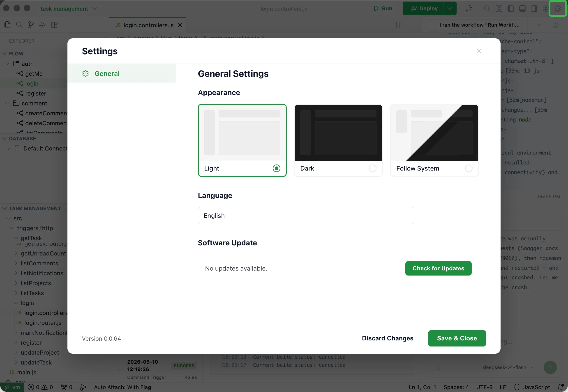Open the notifications bell in status bar
568x392 pixels.
[561, 387]
